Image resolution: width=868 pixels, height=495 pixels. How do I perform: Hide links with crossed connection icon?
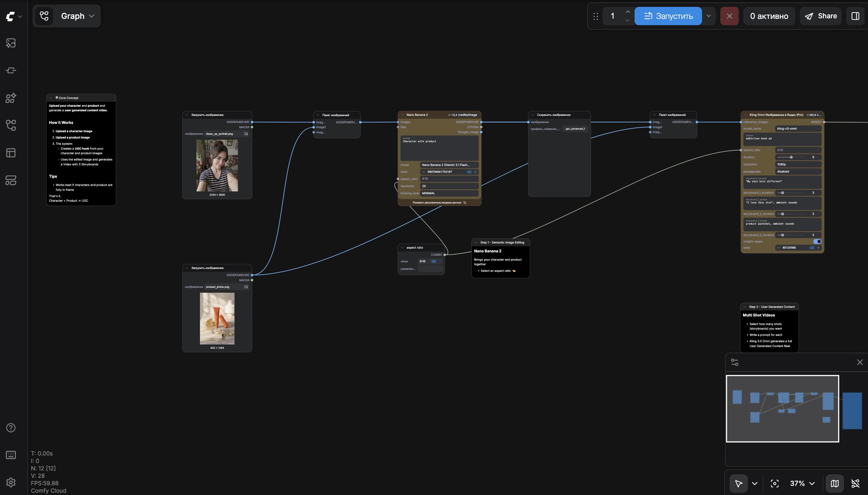click(855, 484)
